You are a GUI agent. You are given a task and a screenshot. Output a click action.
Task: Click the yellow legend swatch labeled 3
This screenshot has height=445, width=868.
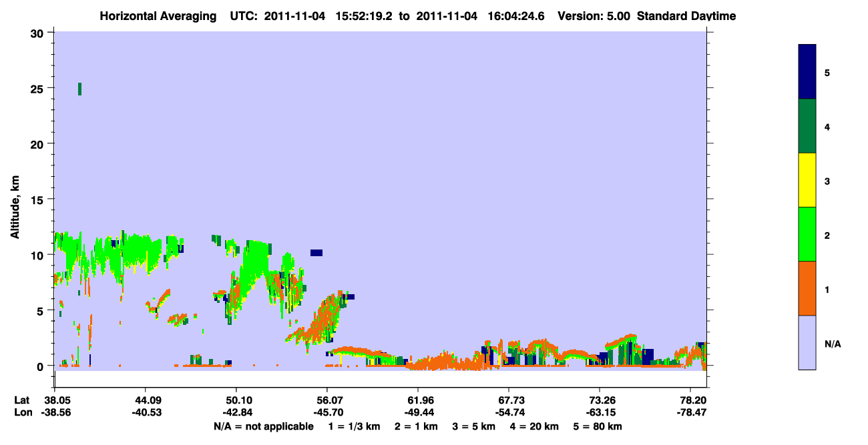click(807, 180)
